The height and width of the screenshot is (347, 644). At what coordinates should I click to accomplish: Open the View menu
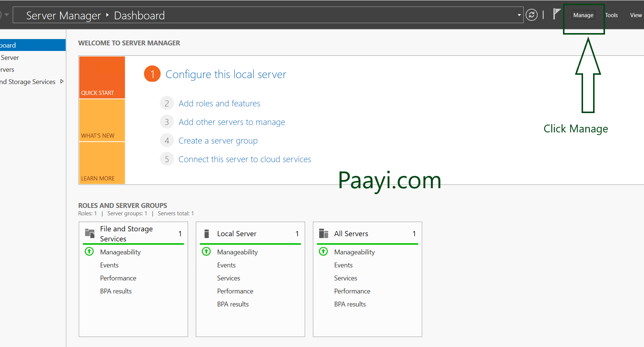[x=635, y=15]
